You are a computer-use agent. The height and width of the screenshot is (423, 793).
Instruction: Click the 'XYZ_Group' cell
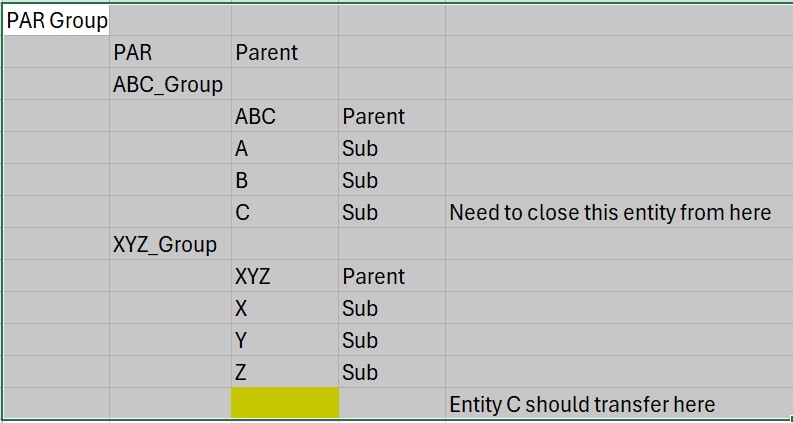170,244
